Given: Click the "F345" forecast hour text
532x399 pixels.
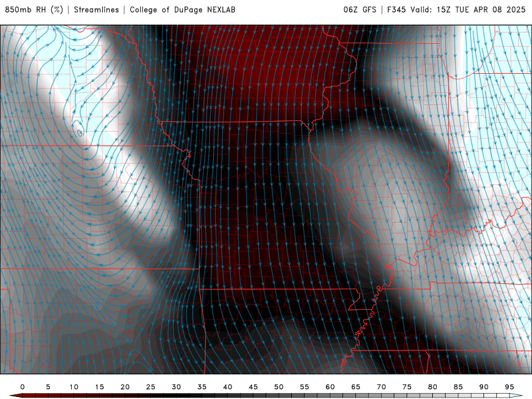Looking at the screenshot, I should pos(396,10).
